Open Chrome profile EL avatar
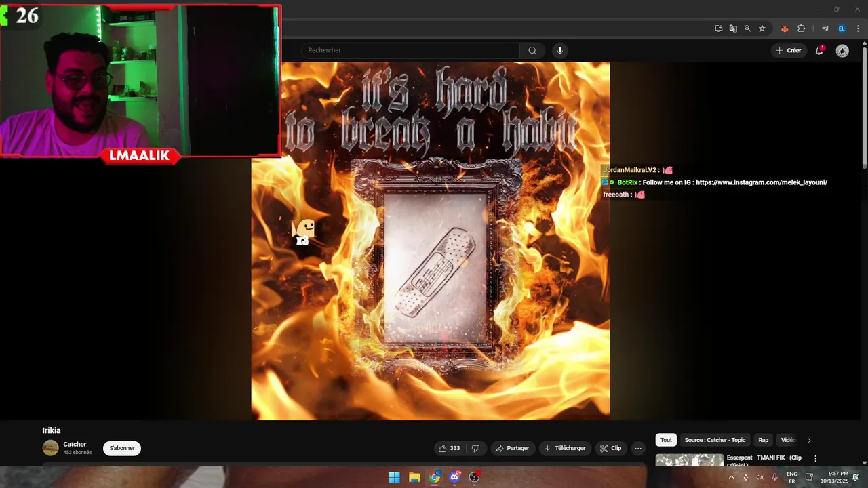The image size is (868, 488). 842,28
